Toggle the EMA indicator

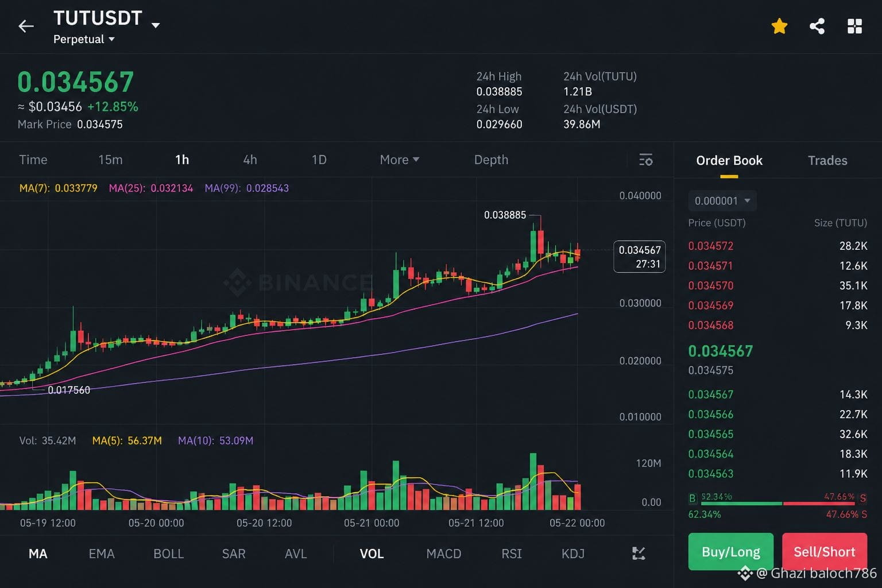coord(102,554)
